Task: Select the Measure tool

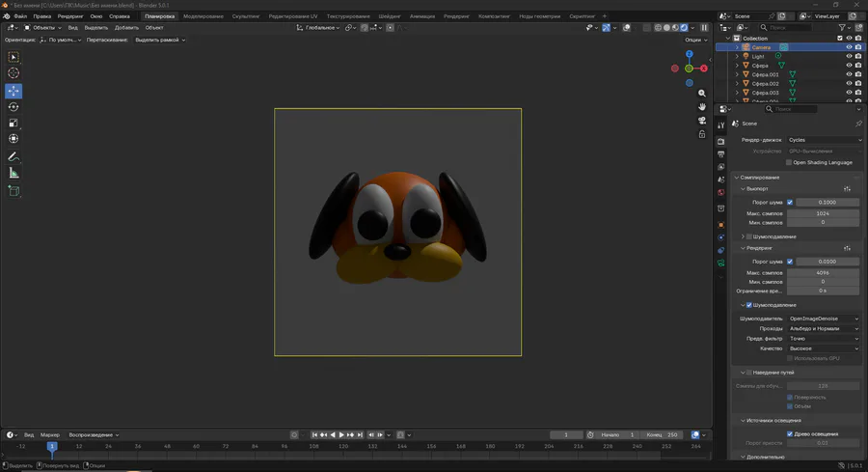Action: click(14, 174)
